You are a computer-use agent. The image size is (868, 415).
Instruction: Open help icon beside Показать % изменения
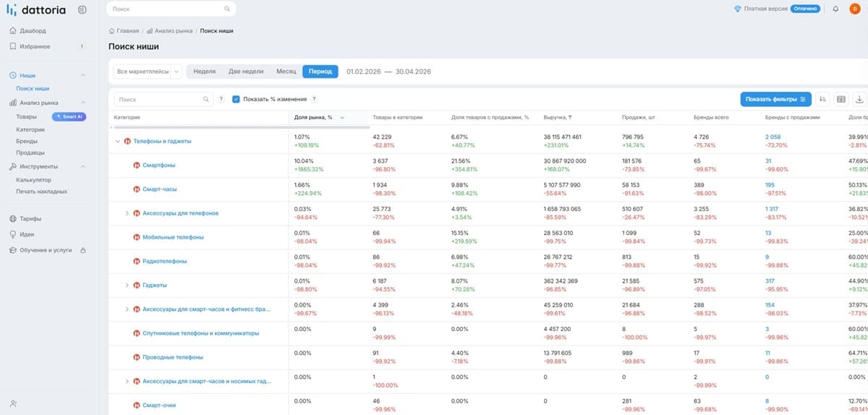click(314, 99)
